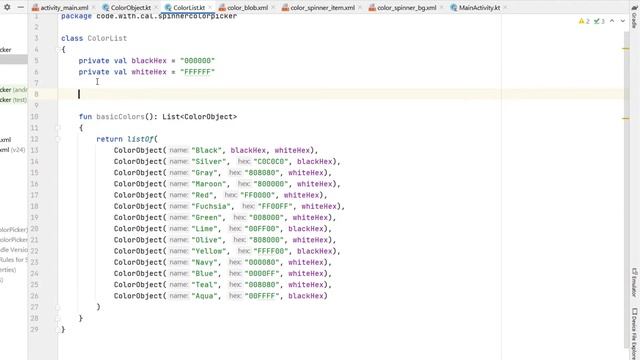Click the "Fuchsia" string literal
The width and height of the screenshot is (640, 360).
pos(211,207)
